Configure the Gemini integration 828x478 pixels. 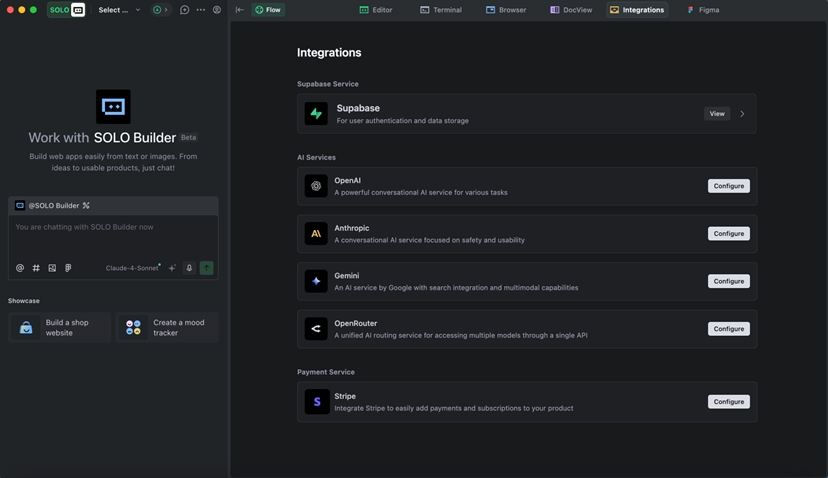[x=729, y=281]
